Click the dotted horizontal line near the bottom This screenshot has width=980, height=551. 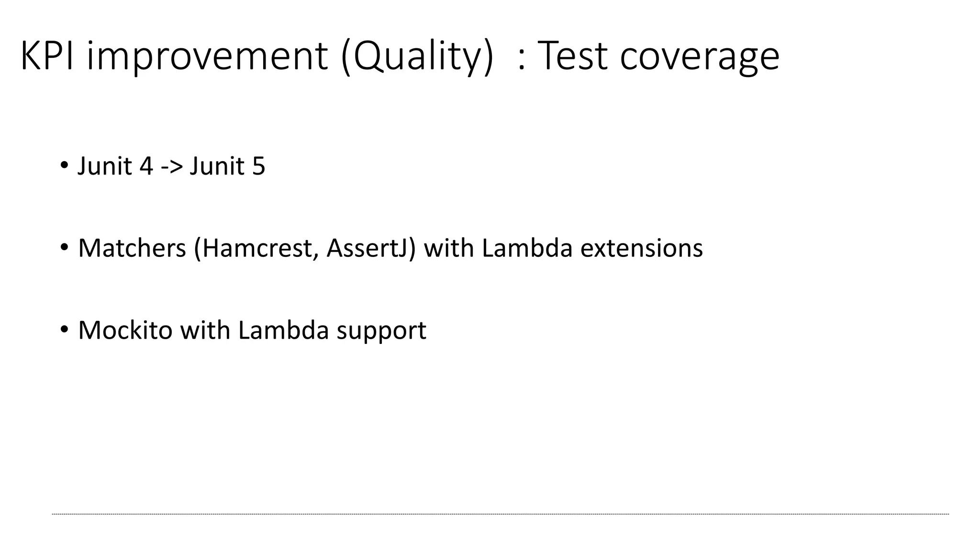coord(500,514)
